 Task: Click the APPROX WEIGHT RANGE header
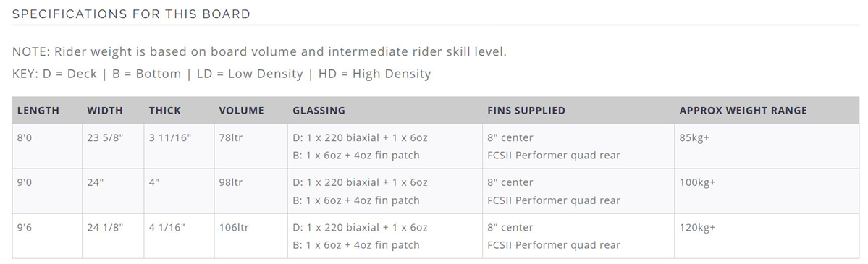click(743, 111)
